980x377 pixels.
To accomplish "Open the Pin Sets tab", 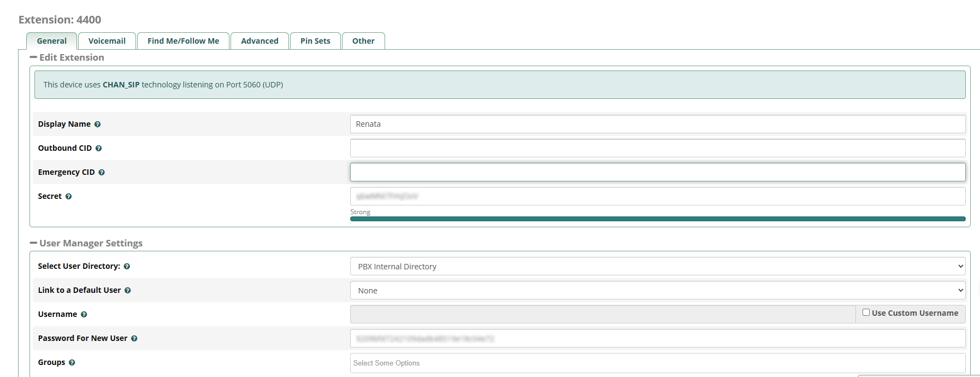I will click(315, 41).
